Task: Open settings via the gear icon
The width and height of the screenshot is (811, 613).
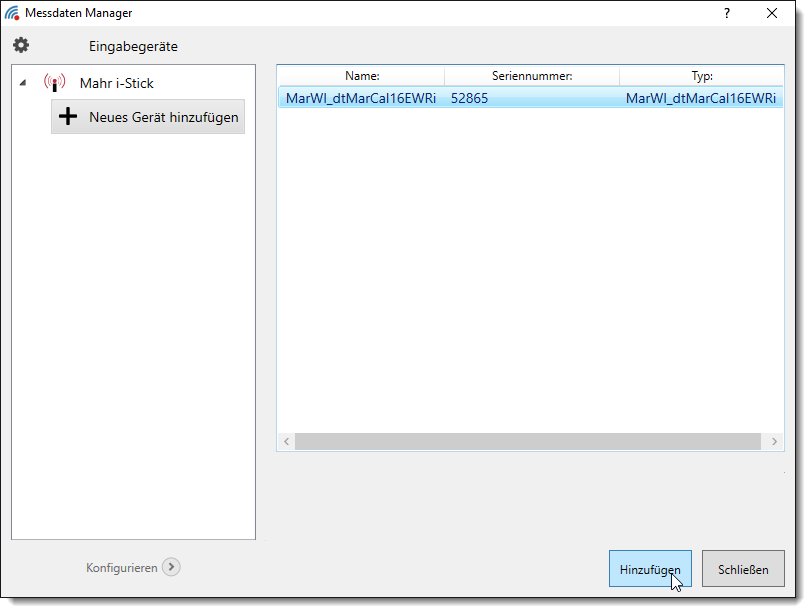Action: pos(21,45)
